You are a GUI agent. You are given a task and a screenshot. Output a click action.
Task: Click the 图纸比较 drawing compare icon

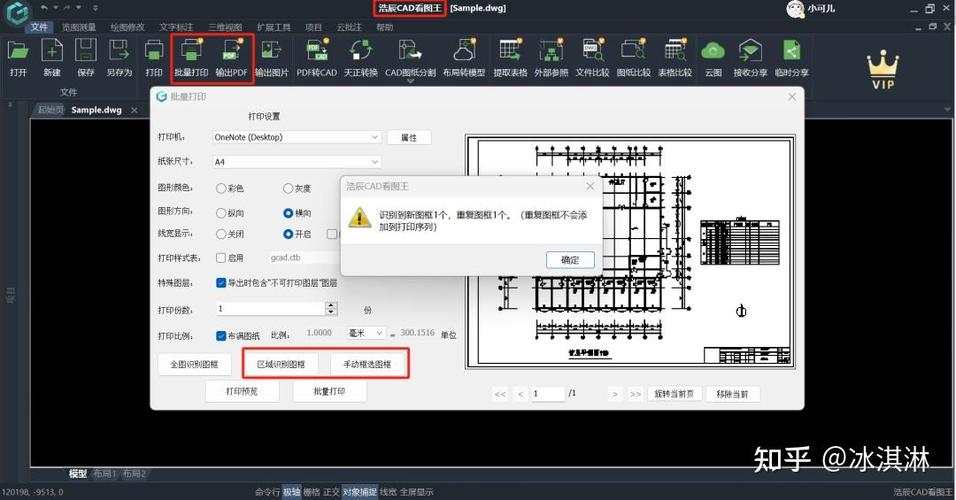tap(633, 51)
